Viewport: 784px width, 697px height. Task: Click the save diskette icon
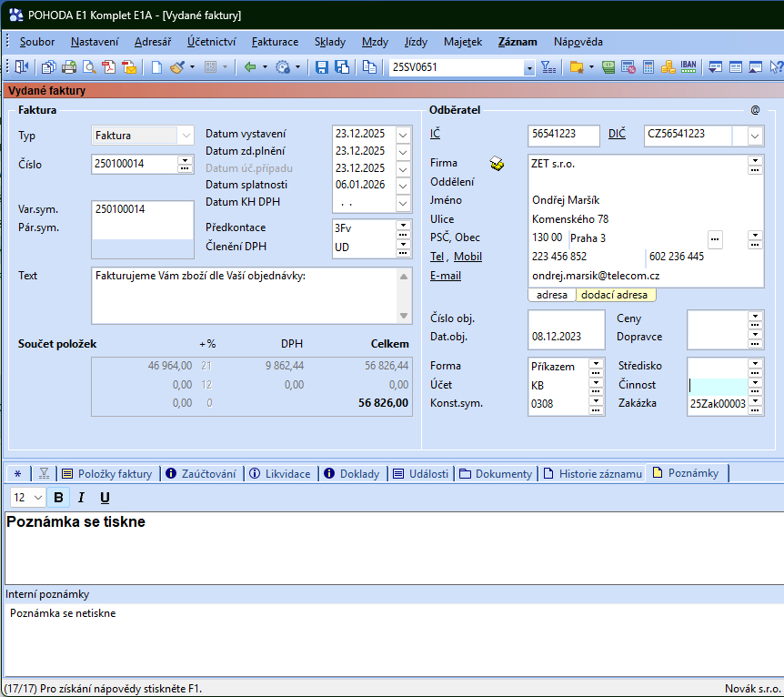322,67
